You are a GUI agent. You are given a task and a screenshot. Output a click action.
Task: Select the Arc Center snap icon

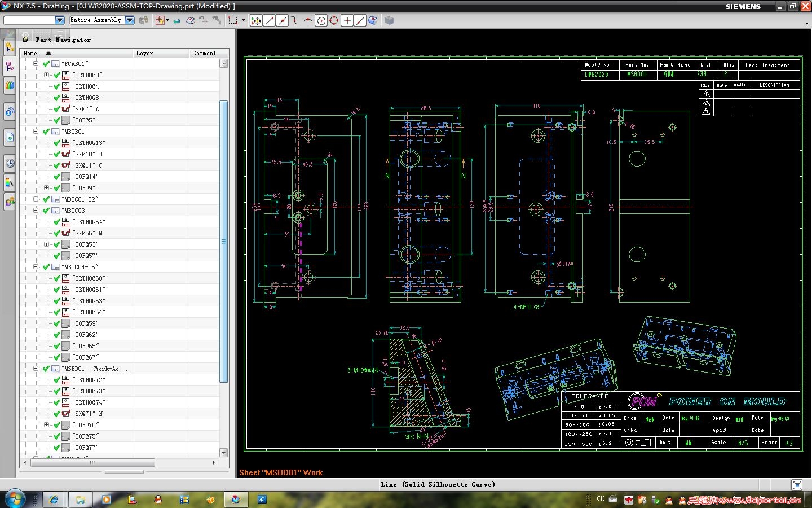coord(321,21)
